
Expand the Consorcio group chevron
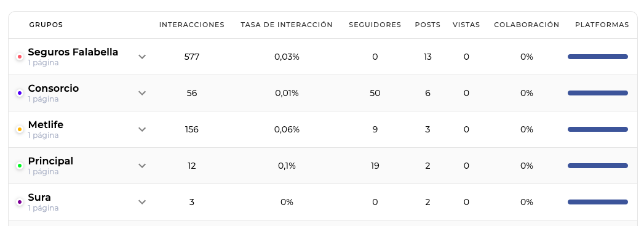[142, 93]
